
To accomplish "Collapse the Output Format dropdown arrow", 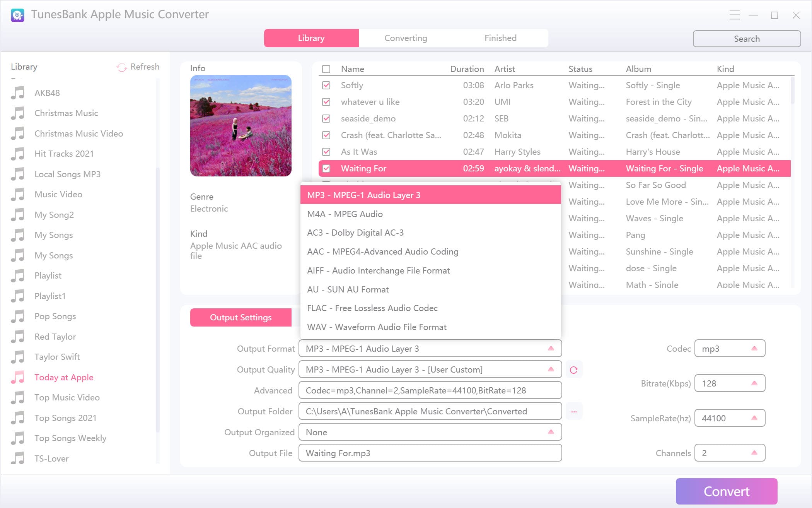I will click(x=551, y=349).
